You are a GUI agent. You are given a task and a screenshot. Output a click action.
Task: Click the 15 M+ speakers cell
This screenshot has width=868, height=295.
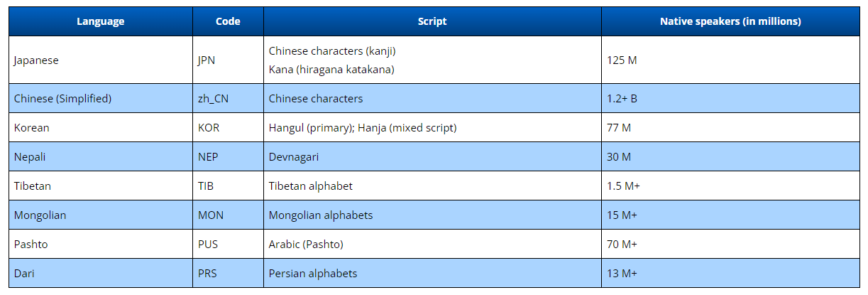(x=622, y=215)
